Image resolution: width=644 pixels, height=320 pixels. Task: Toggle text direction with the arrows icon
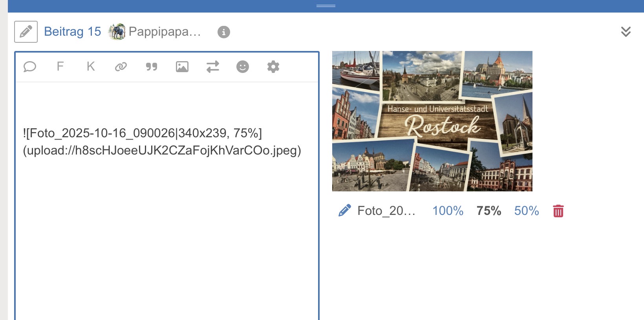coord(212,67)
